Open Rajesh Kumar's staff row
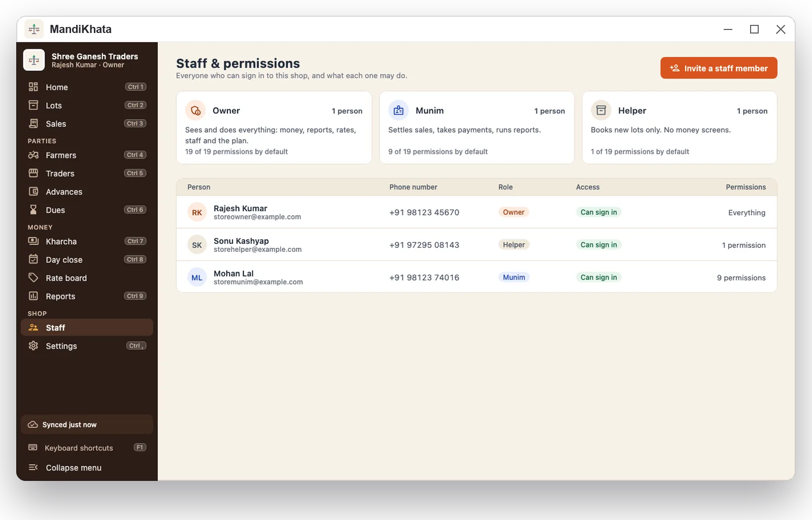The width and height of the screenshot is (812, 520). point(477,212)
